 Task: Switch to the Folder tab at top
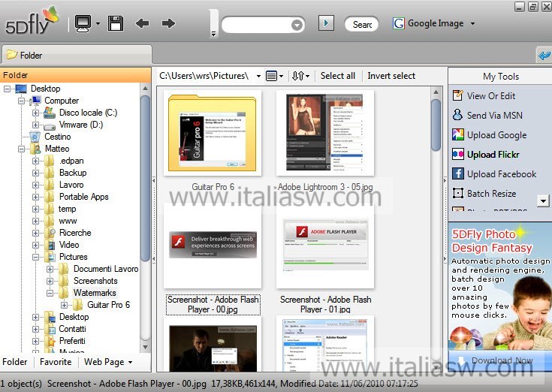[77, 56]
